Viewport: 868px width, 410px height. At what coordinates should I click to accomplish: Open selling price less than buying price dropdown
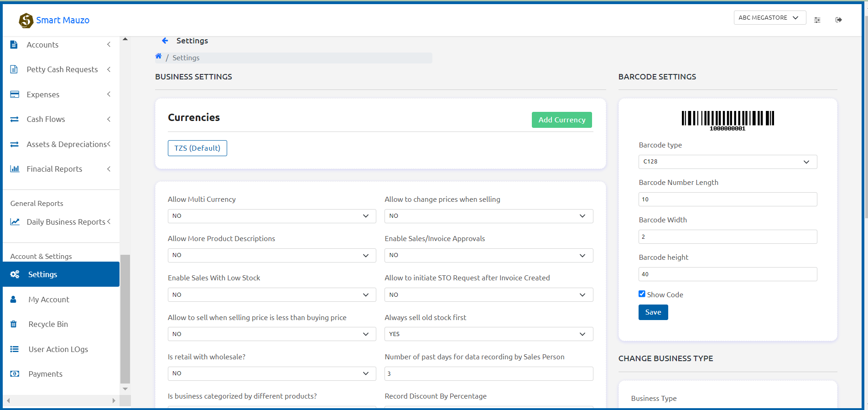tap(272, 334)
